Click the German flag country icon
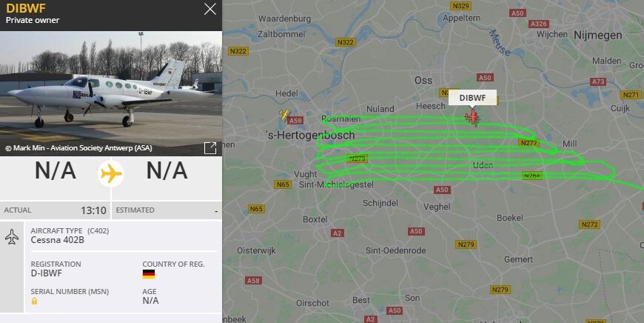Image resolution: width=644 pixels, height=323 pixels. coord(149,274)
